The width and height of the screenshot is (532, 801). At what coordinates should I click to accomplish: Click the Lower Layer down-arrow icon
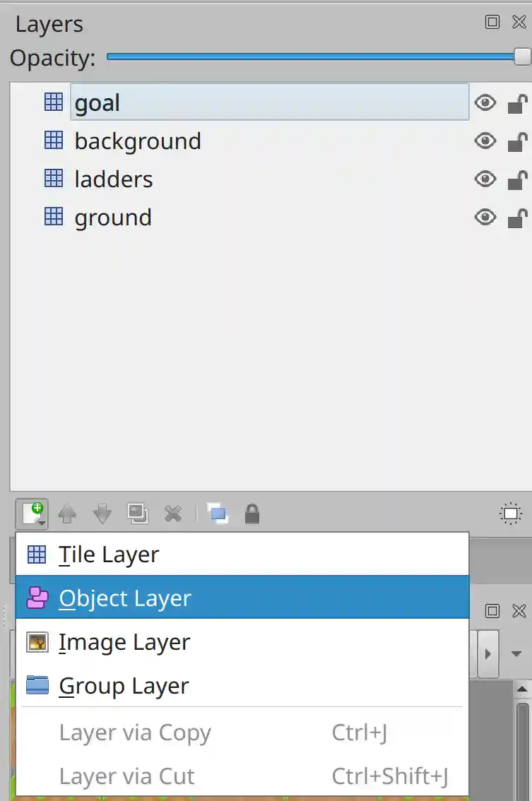pos(102,514)
